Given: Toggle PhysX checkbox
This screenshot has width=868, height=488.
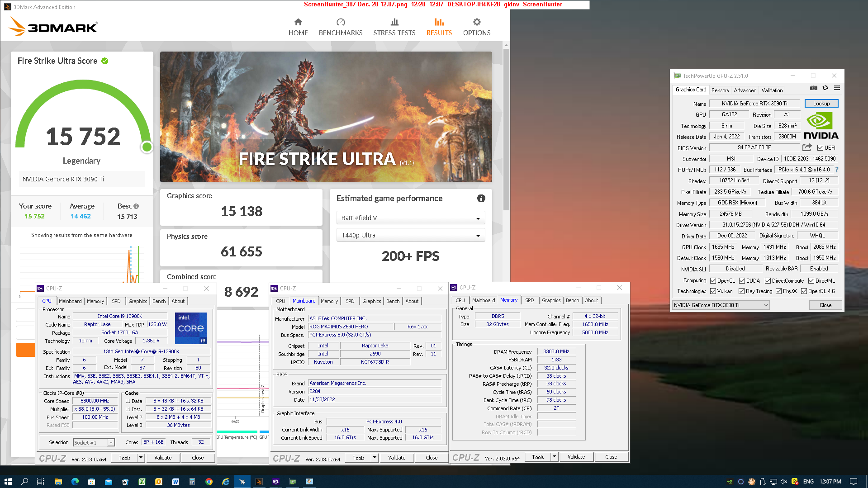Looking at the screenshot, I should 778,291.
